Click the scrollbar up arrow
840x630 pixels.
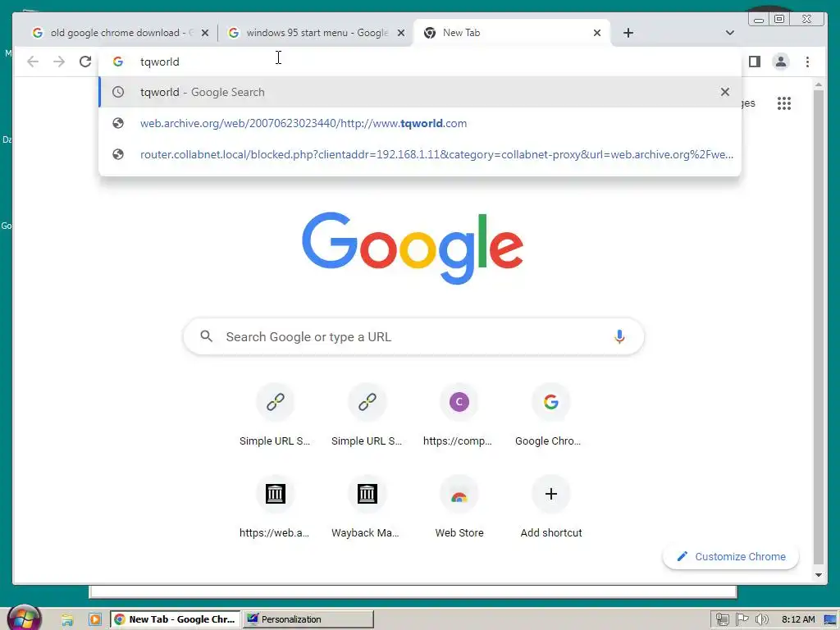pyautogui.click(x=818, y=84)
